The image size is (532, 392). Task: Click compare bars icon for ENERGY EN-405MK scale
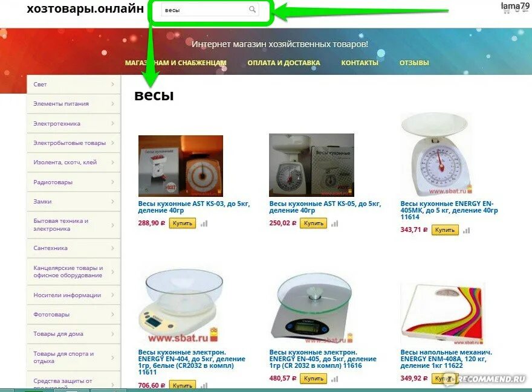(467, 231)
